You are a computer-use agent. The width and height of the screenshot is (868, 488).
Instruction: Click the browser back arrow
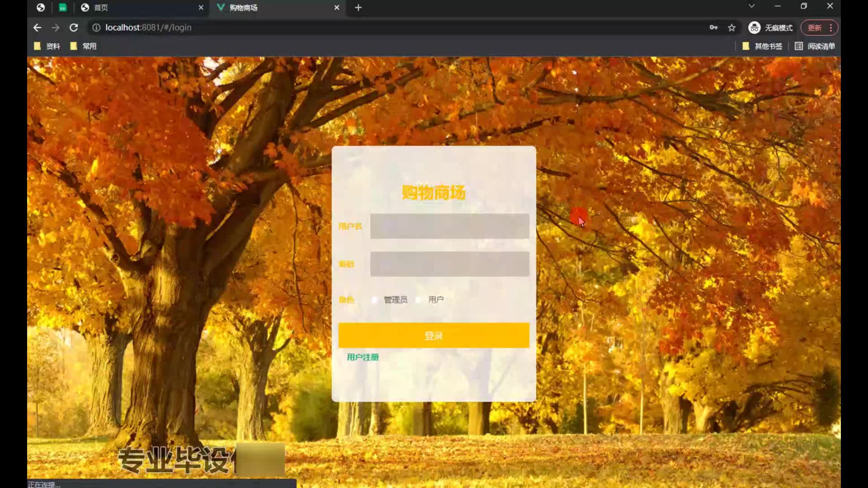[x=37, y=28]
